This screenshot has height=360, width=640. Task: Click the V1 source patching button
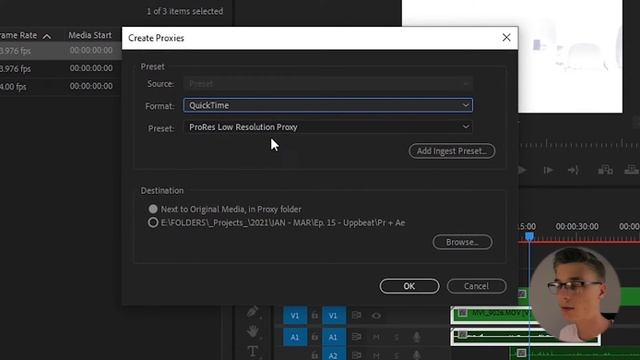click(x=295, y=316)
